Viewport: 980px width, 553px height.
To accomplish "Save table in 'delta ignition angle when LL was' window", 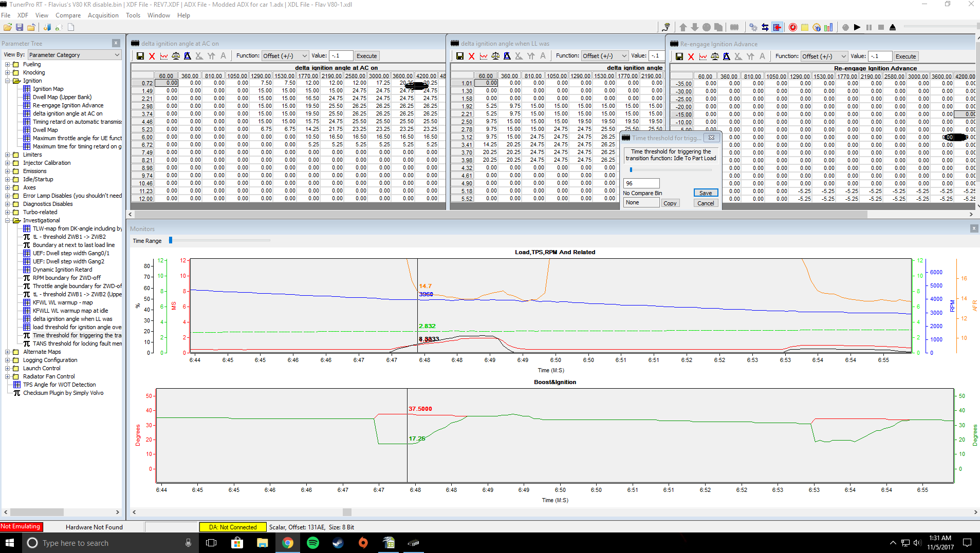I will (460, 56).
